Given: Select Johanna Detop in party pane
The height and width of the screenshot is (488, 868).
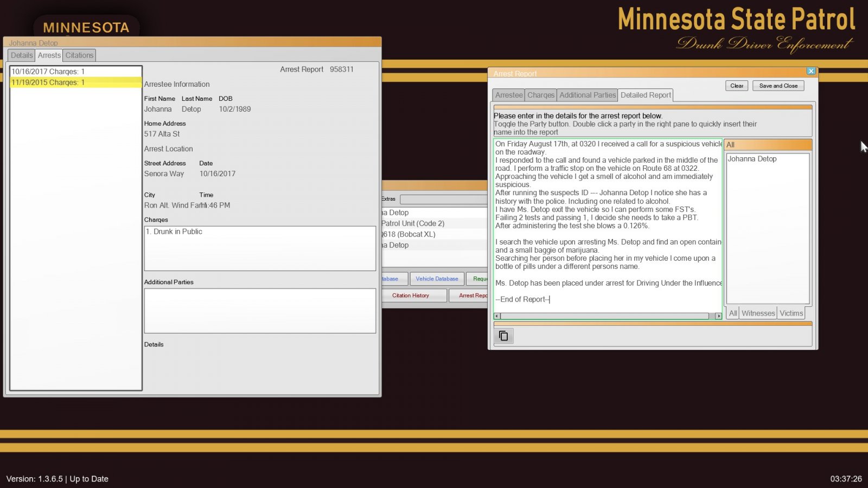Looking at the screenshot, I should pyautogui.click(x=752, y=159).
